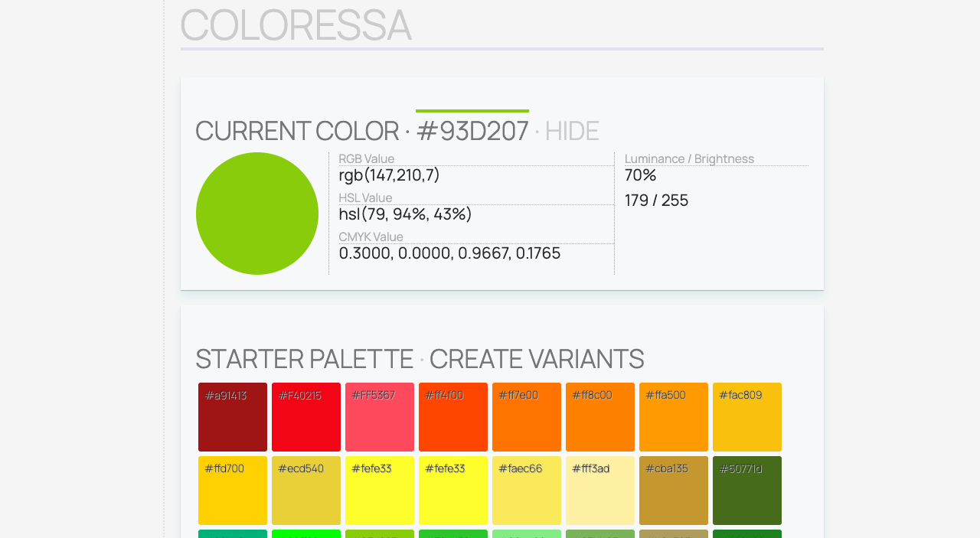Pick the #fac809 yellow swatch
The image size is (980, 538).
pyautogui.click(x=747, y=417)
